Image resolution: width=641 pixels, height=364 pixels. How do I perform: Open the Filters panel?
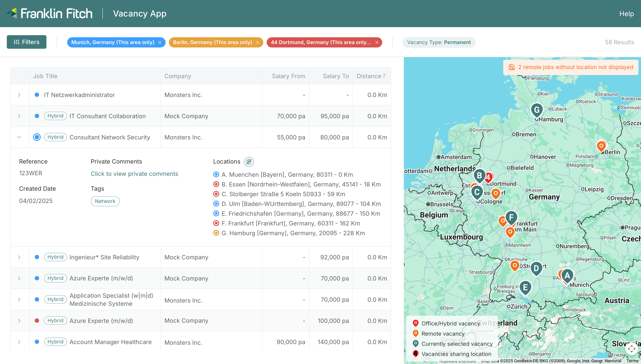click(x=26, y=42)
